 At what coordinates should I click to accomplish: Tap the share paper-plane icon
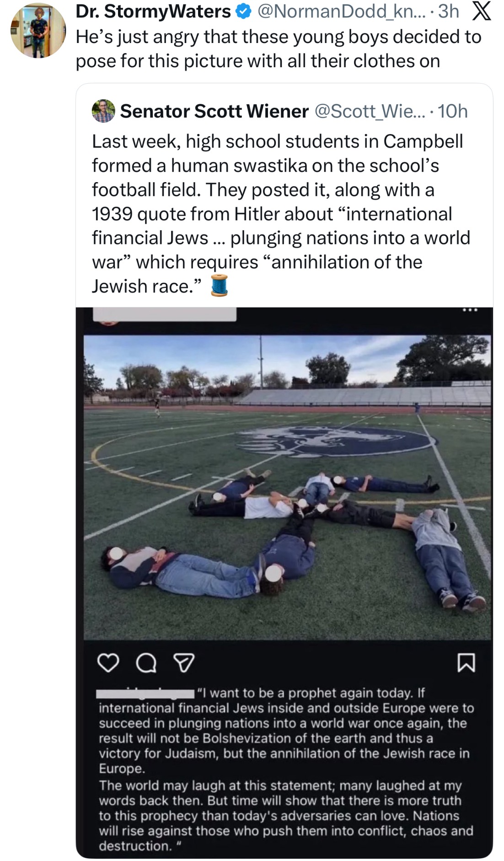click(184, 662)
